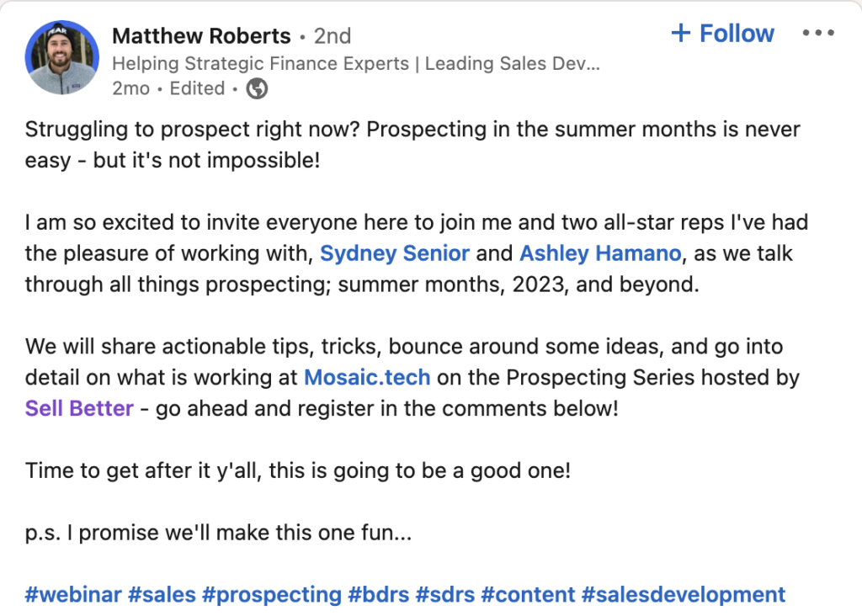The image size is (862, 616).
Task: Open the Sell Better mention link
Action: [x=79, y=409]
